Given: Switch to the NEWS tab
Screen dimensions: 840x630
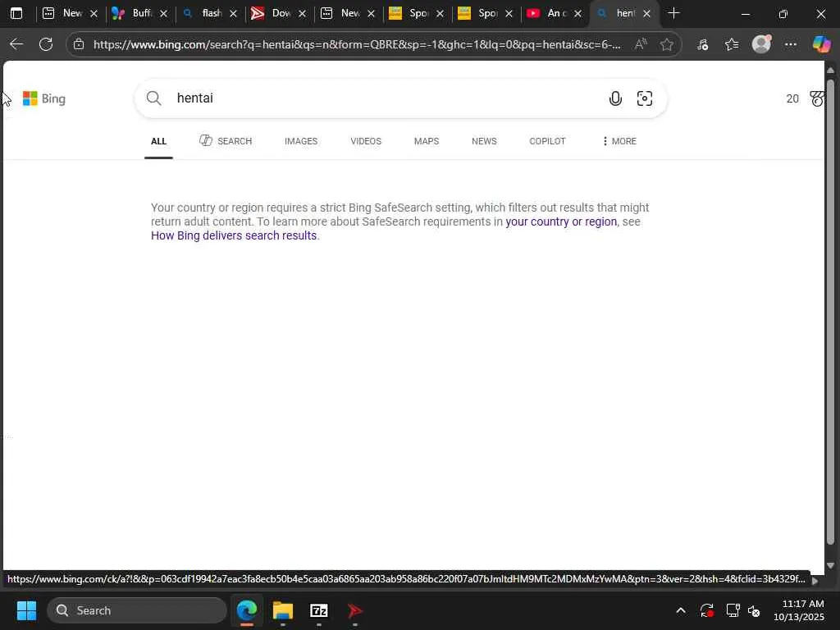Looking at the screenshot, I should [484, 141].
